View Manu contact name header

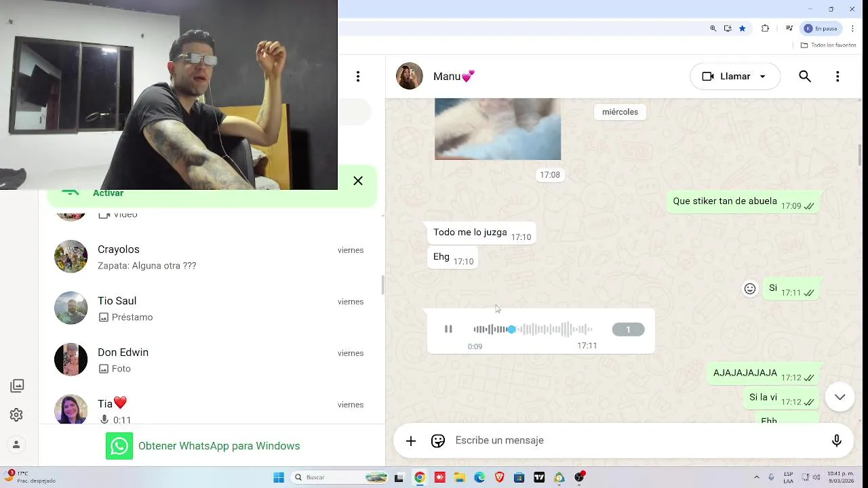tap(454, 77)
